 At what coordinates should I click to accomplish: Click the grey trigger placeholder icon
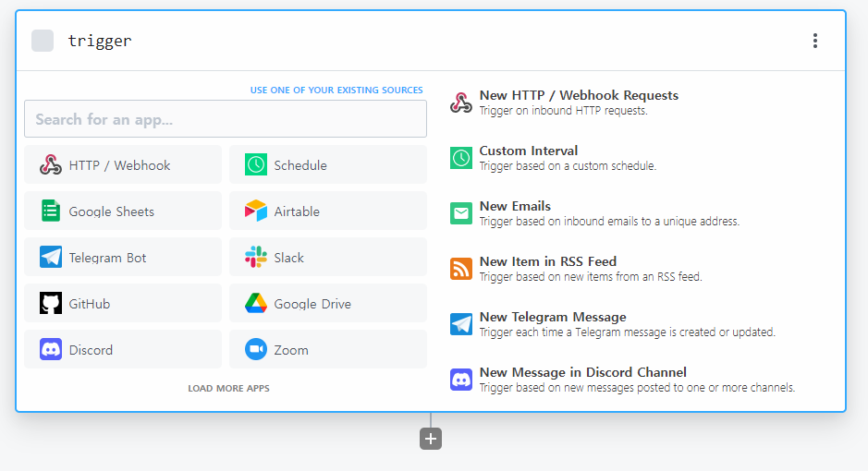(x=43, y=41)
